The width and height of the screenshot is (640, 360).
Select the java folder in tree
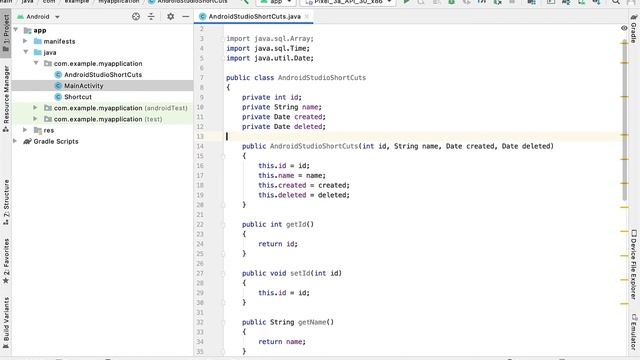click(49, 52)
